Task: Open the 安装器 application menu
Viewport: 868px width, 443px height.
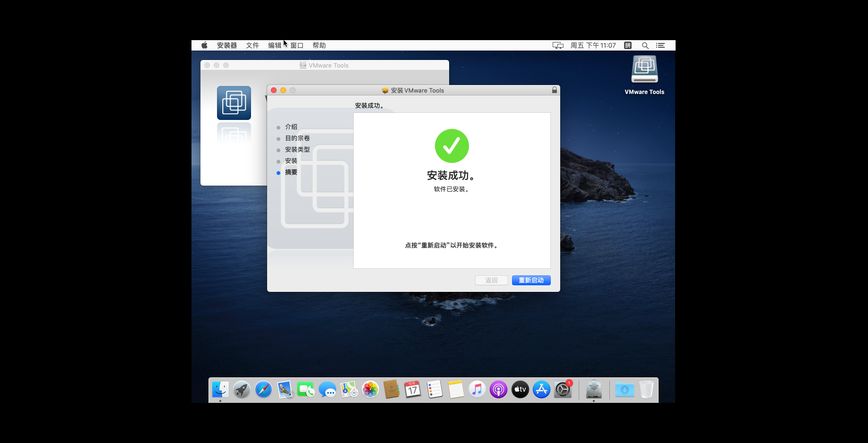Action: click(x=227, y=45)
